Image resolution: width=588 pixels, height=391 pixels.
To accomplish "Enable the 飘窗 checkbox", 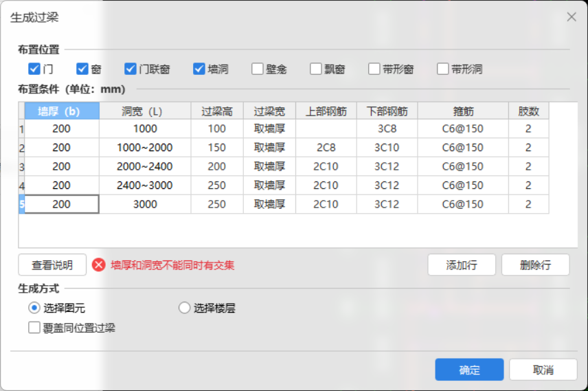I will pyautogui.click(x=316, y=69).
